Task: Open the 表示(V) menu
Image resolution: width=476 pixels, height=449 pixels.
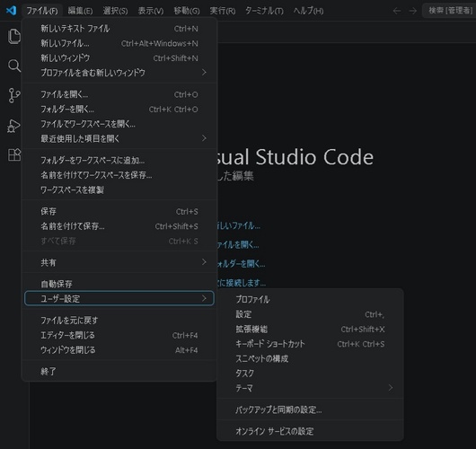Action: tap(151, 11)
